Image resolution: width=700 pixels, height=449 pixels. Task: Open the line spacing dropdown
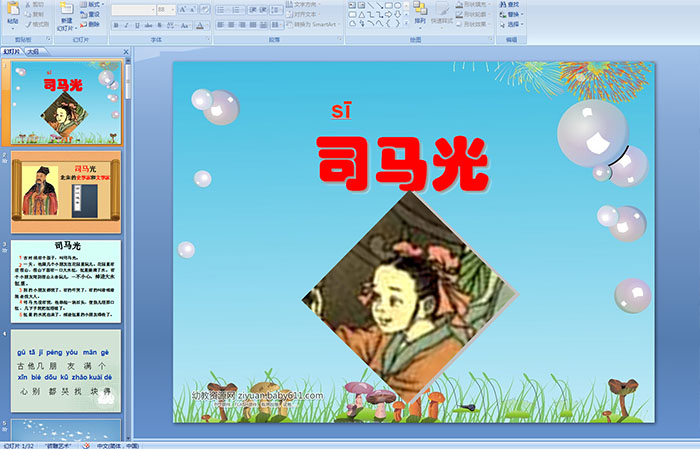pos(276,10)
